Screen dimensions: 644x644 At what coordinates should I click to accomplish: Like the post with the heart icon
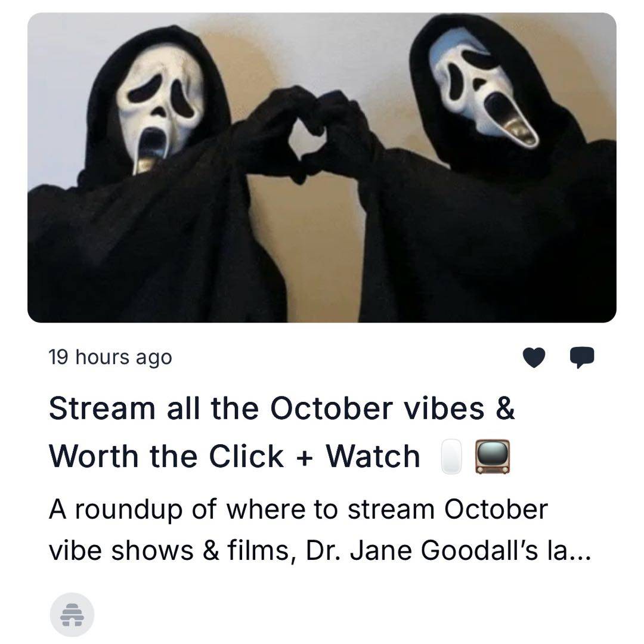(x=534, y=357)
